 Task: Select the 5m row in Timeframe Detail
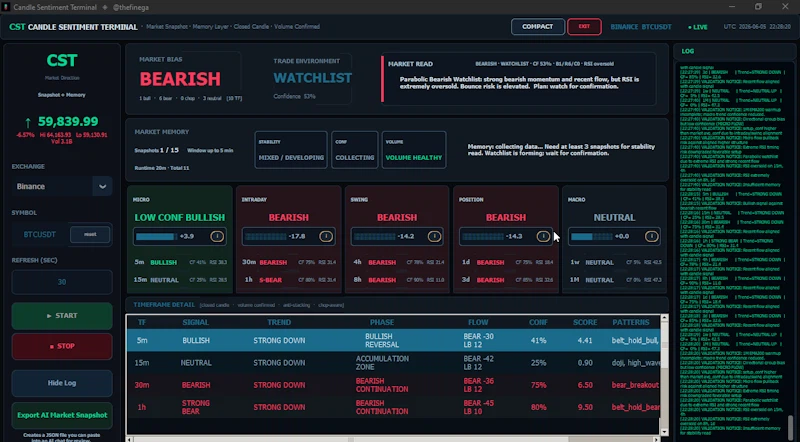coord(393,340)
